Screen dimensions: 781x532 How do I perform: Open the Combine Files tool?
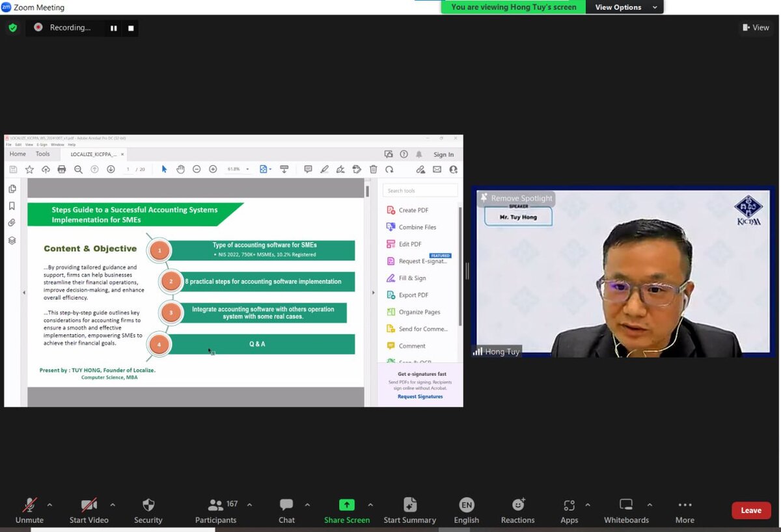[411, 227]
